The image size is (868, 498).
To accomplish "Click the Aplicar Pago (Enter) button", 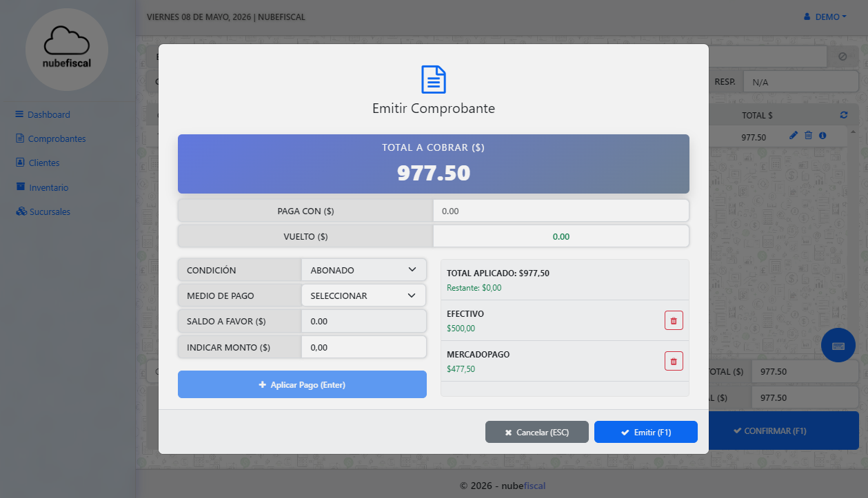I will [302, 384].
